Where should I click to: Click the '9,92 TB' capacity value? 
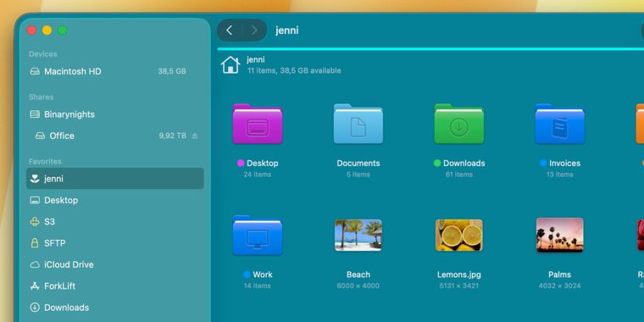point(173,136)
